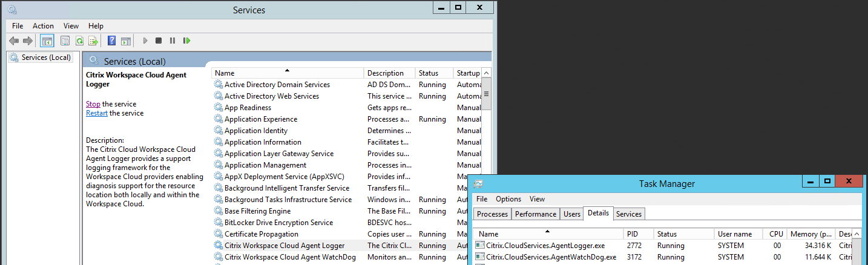Sort Task Manager details by Name column
The height and width of the screenshot is (265, 868).
pos(548,234)
